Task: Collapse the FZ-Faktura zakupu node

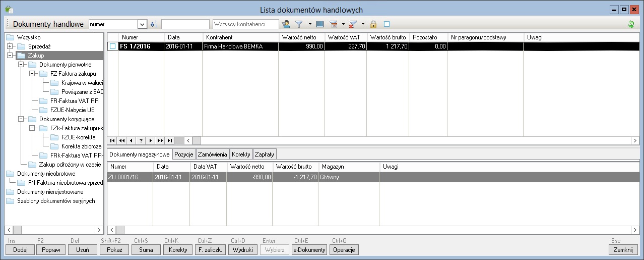Action: pyautogui.click(x=32, y=74)
